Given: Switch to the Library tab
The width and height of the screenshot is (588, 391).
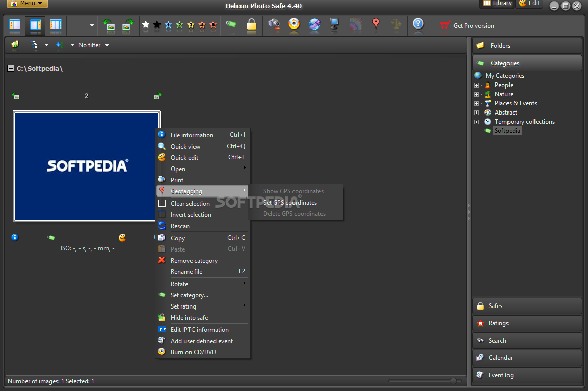Looking at the screenshot, I should [x=497, y=4].
